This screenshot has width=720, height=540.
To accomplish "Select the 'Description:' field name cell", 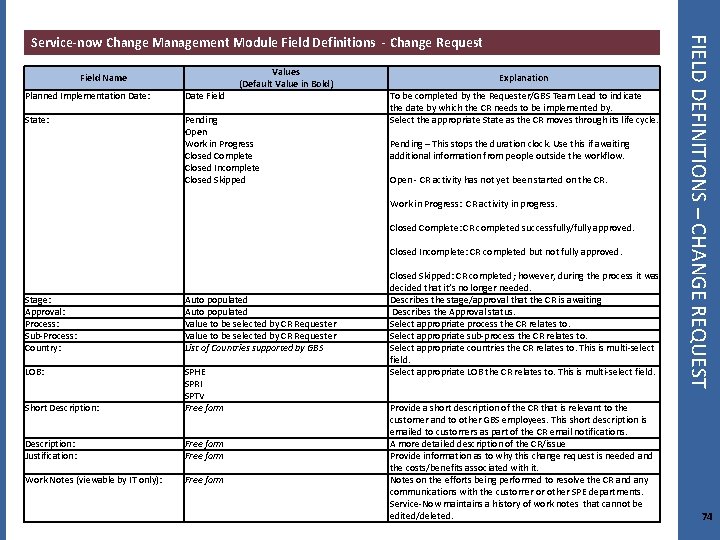I will pos(104,444).
